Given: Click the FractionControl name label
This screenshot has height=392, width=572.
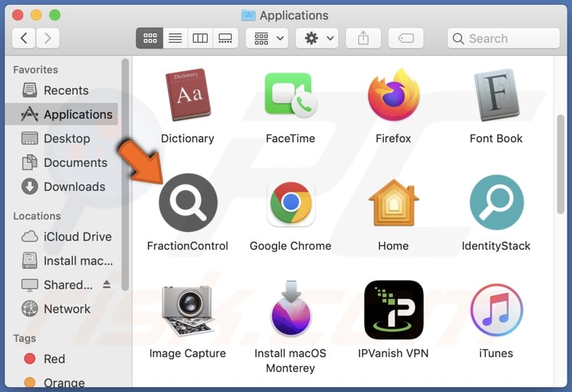Looking at the screenshot, I should coord(188,246).
